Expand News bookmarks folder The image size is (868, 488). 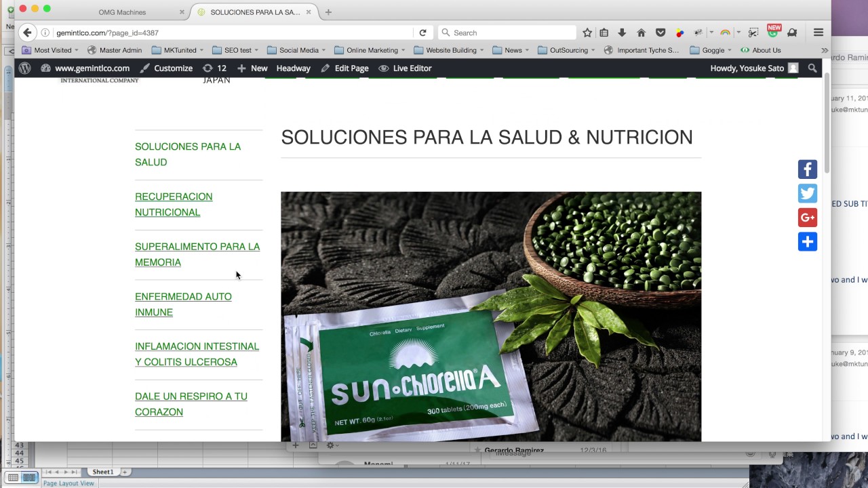pos(511,50)
